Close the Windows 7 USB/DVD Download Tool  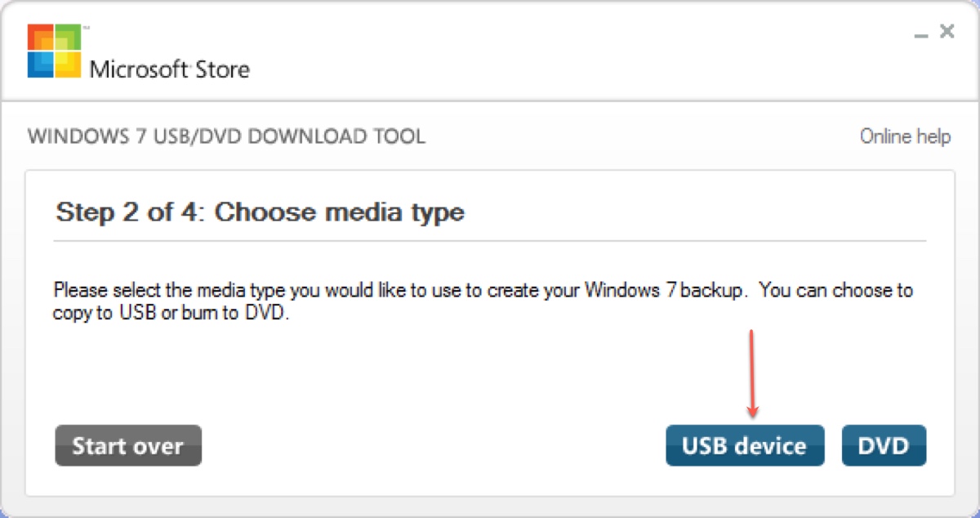click(947, 31)
